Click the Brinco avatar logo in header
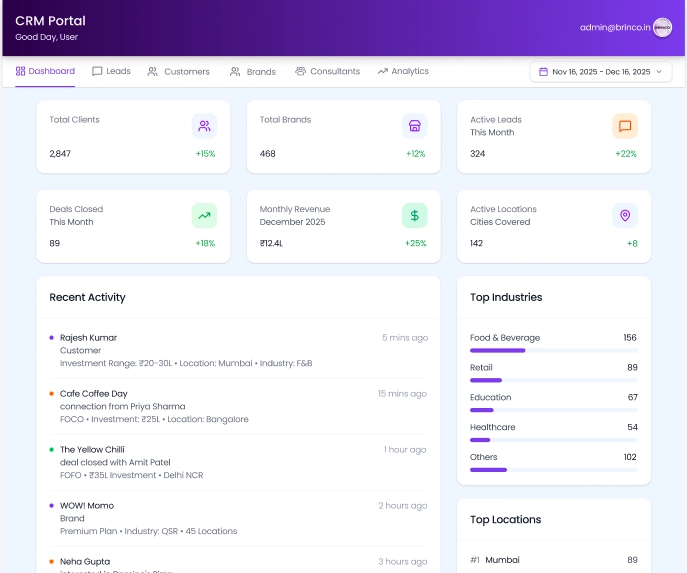This screenshot has width=687, height=573. coord(662,28)
